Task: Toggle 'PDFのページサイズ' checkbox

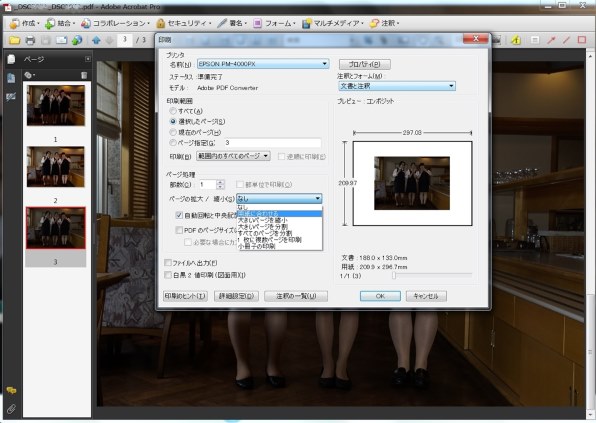Action: point(179,230)
